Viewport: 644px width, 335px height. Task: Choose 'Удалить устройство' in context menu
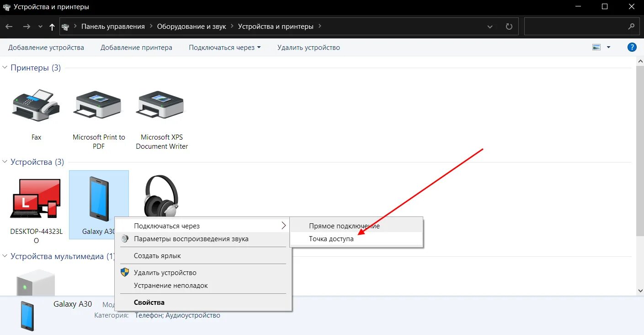(x=203, y=273)
